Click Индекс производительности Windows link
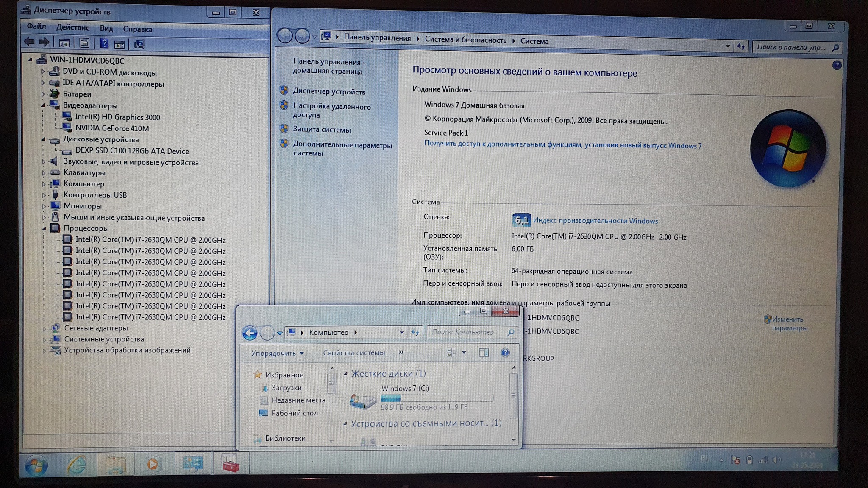The width and height of the screenshot is (868, 488). pos(595,221)
